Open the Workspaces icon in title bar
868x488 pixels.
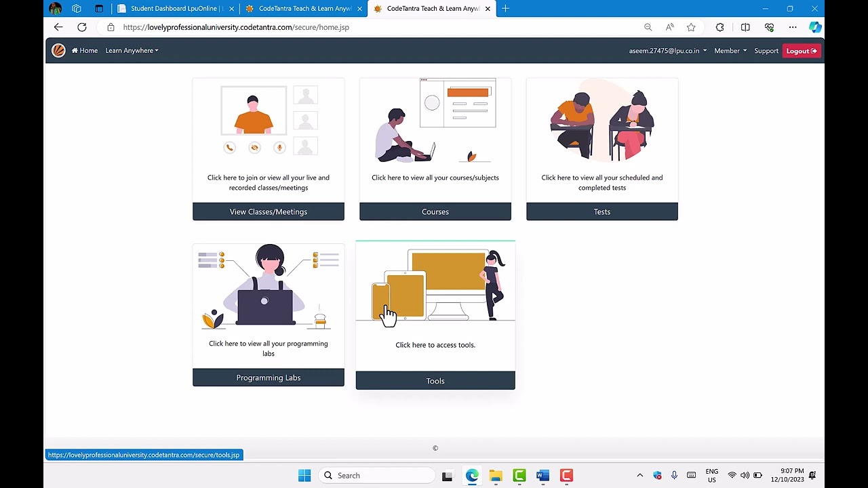point(77,9)
